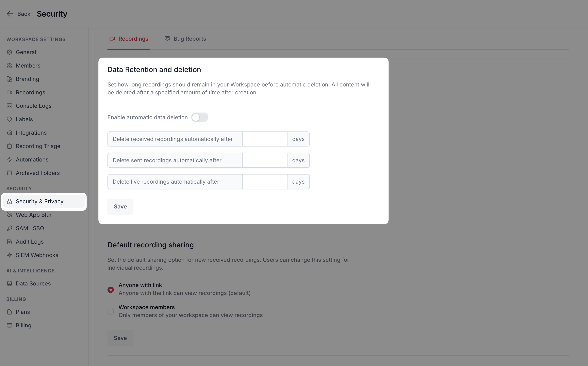Image resolution: width=588 pixels, height=366 pixels.
Task: Save the Data Retention settings
Action: (120, 206)
